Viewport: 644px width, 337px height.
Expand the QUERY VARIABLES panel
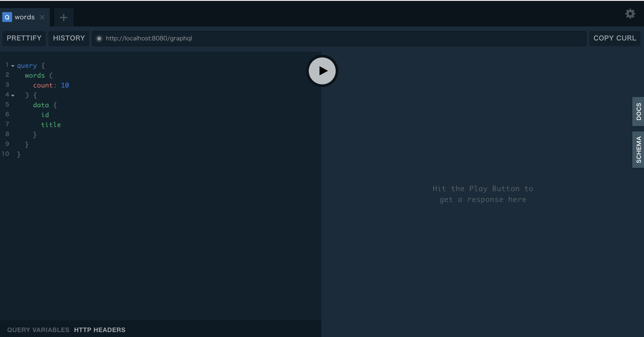[38, 330]
